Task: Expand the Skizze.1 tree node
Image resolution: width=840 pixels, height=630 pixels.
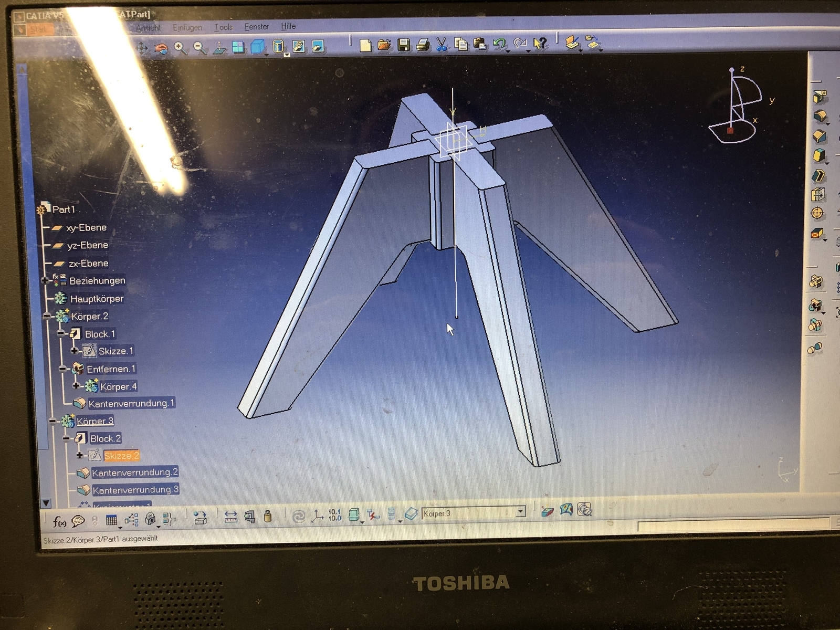Action: 74,351
